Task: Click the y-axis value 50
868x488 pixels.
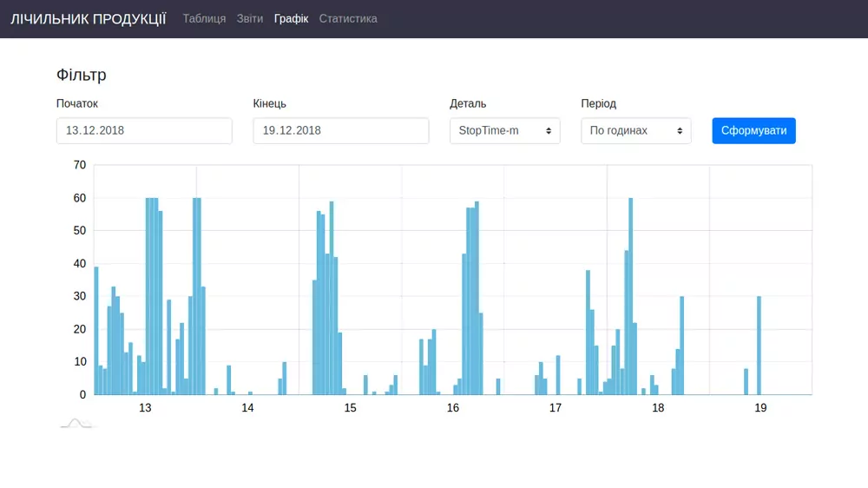Action: tap(80, 231)
